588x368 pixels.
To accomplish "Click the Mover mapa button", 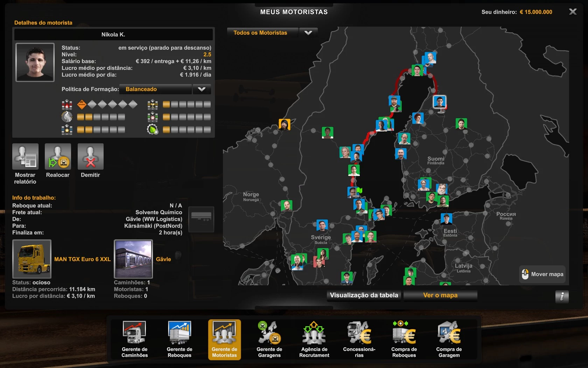I will click(x=542, y=274).
